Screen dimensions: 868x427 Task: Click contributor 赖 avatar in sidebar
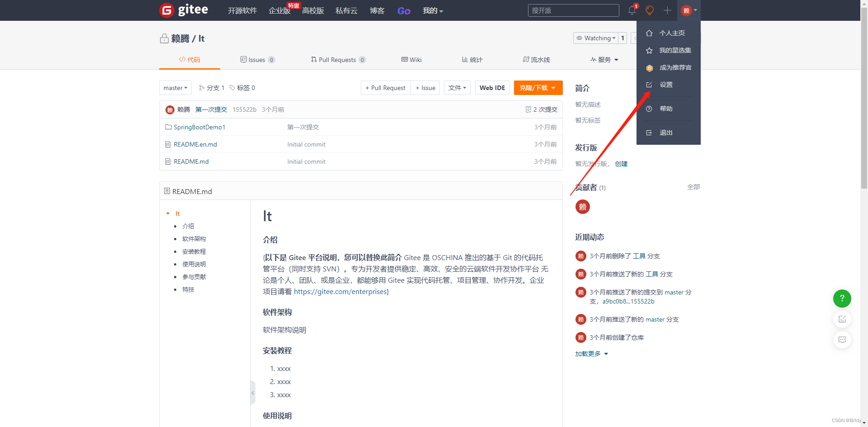point(582,207)
